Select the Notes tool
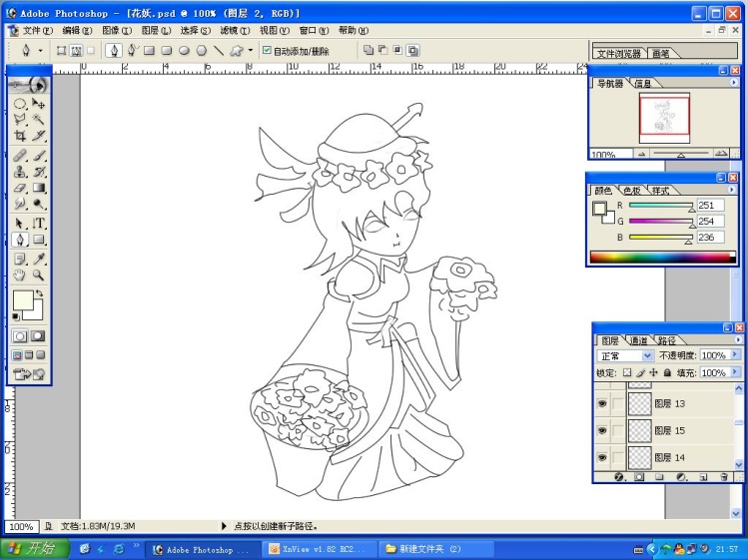748x560 pixels. (x=20, y=259)
